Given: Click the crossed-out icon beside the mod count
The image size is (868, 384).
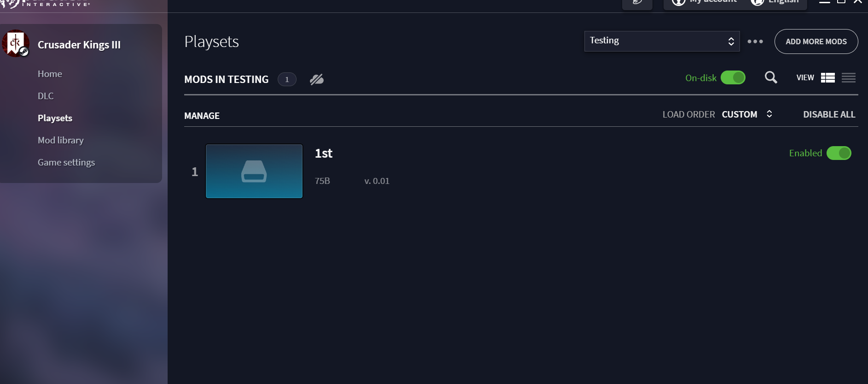Looking at the screenshot, I should 317,79.
